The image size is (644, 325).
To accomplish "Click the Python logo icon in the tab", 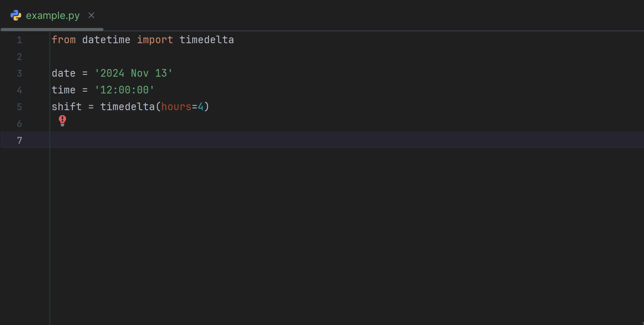I will coord(16,15).
